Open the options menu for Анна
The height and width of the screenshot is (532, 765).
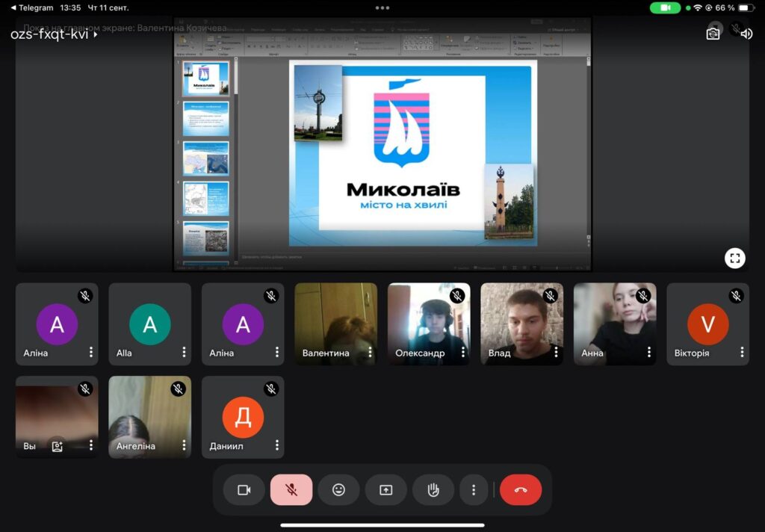[649, 352]
